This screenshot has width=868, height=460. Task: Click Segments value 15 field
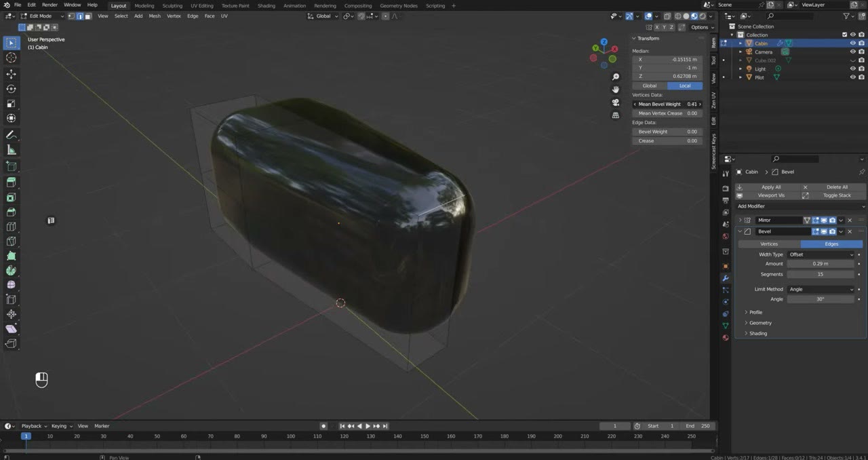coord(821,274)
